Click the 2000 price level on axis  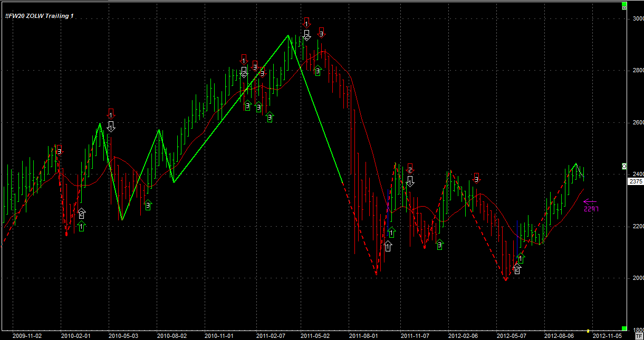click(638, 278)
